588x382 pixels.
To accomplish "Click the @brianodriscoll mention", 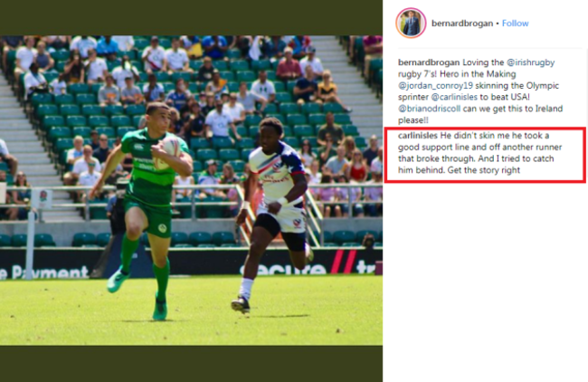I will click(429, 109).
